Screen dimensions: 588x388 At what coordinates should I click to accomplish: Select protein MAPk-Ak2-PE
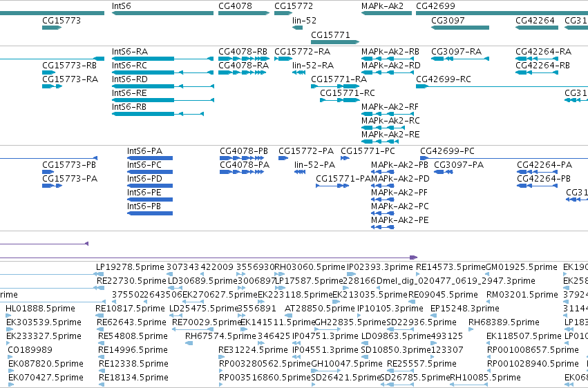pyautogui.click(x=383, y=227)
